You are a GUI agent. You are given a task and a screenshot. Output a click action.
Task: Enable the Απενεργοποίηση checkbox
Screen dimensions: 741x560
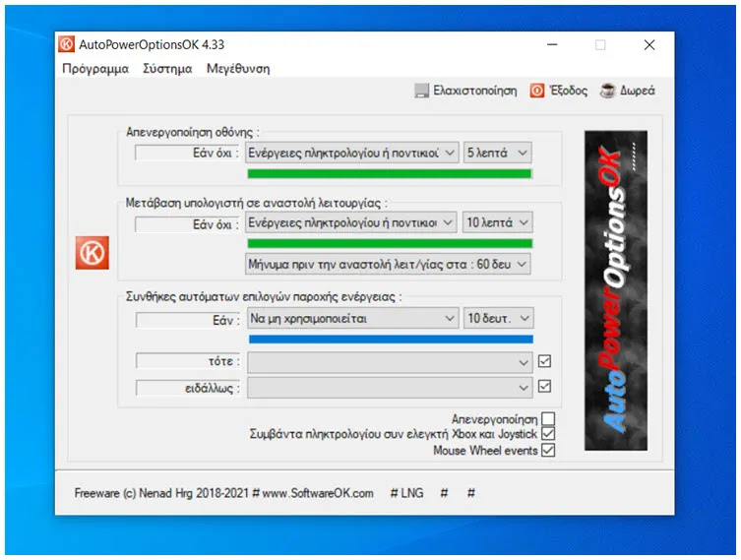[x=548, y=418]
